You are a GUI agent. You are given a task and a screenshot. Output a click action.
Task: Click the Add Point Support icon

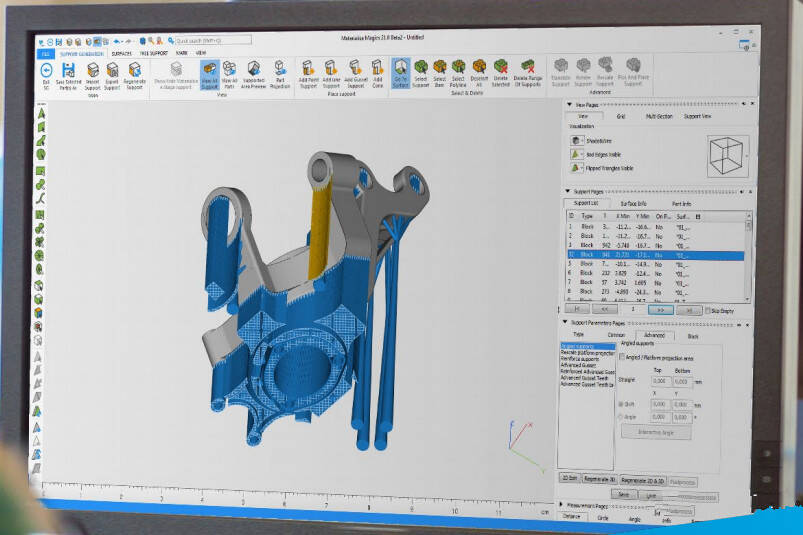tap(310, 70)
